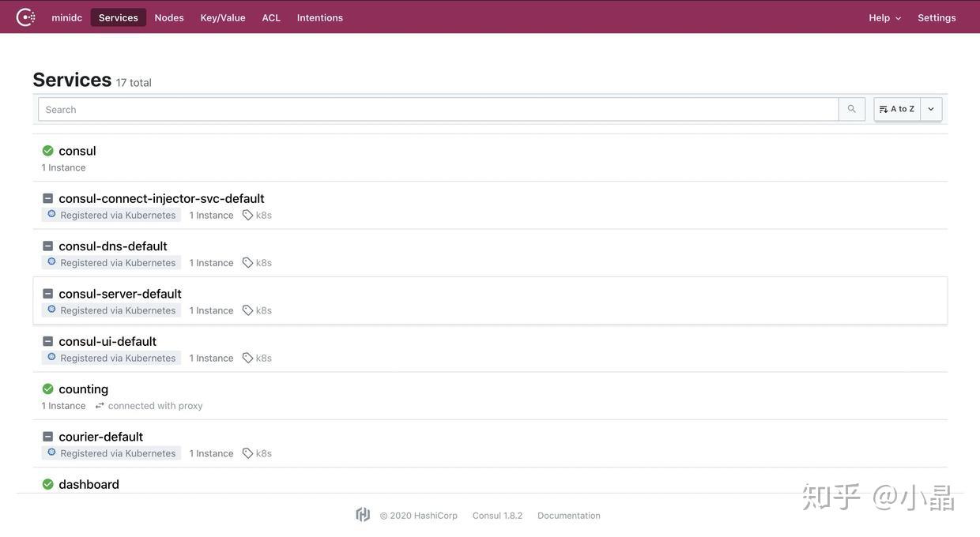Click '1 Instance' under consul service
The image size is (980, 537).
pos(64,167)
